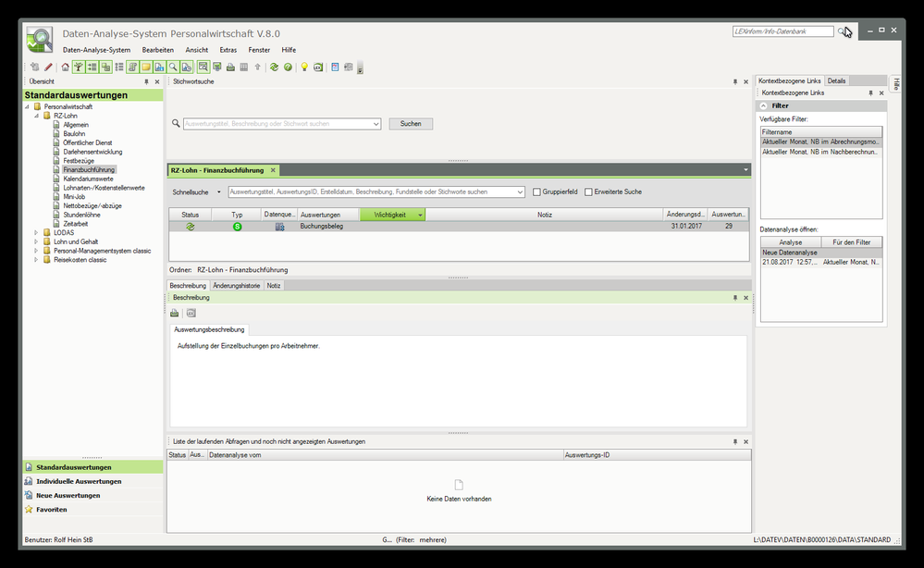This screenshot has width=924, height=568.
Task: Open the Ansicht menu
Action: (x=197, y=50)
